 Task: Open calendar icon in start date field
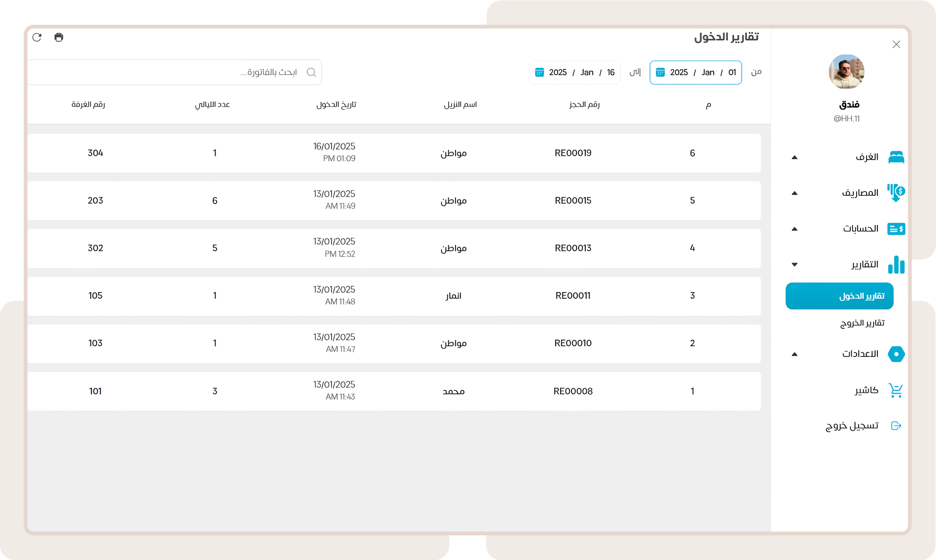[x=660, y=72]
